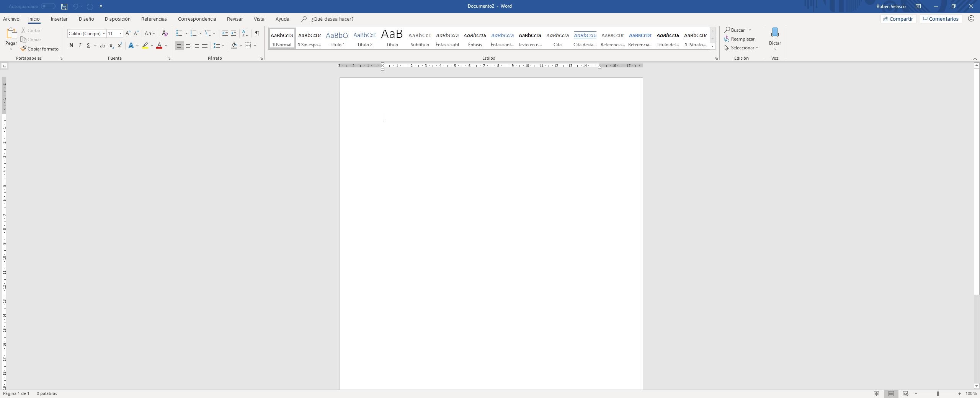Click the Copiar formato paintbrush icon
This screenshot has height=398, width=980.
point(23,49)
